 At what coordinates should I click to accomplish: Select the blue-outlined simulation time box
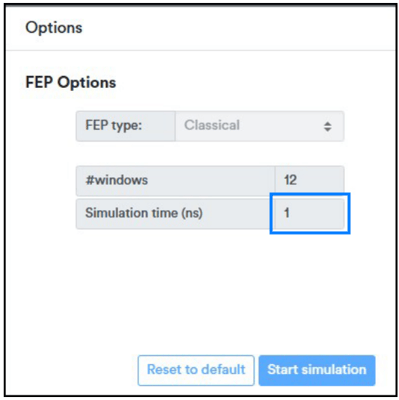310,213
